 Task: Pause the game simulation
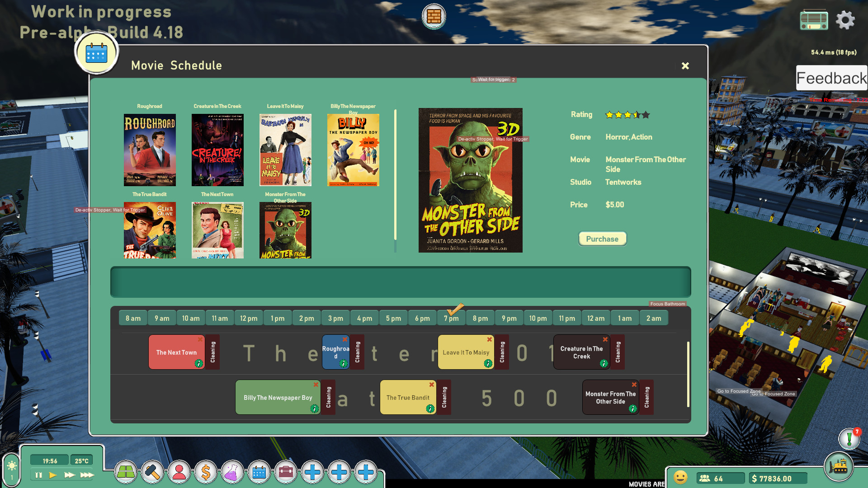tap(38, 475)
